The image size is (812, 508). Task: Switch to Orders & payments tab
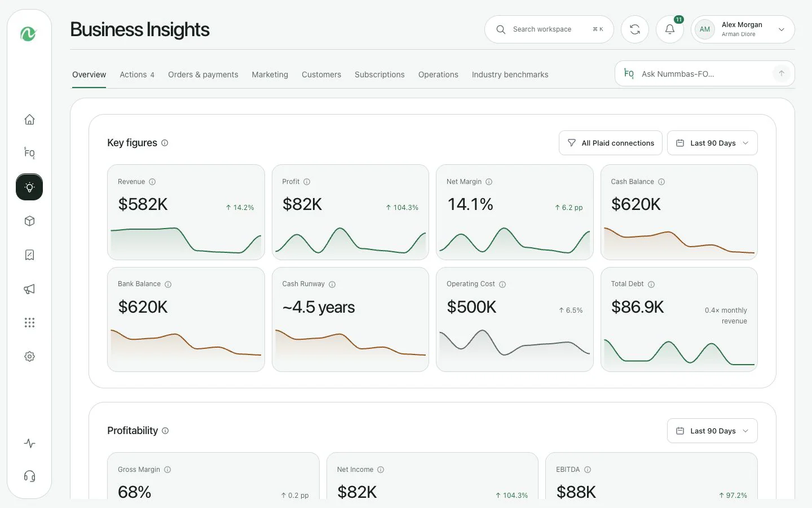click(203, 75)
